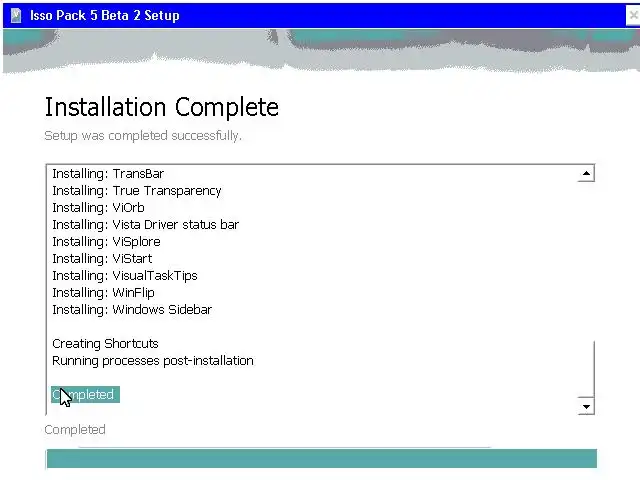Viewport: 640px width, 480px height.
Task: Click the setup icon in title bar
Action: [x=16, y=16]
